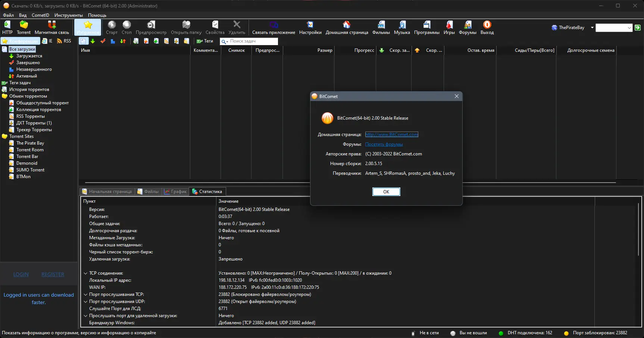Image resolution: width=644 pixels, height=338 pixels.
Task: Switch sidebar to the IE tab
Action: pos(47,41)
